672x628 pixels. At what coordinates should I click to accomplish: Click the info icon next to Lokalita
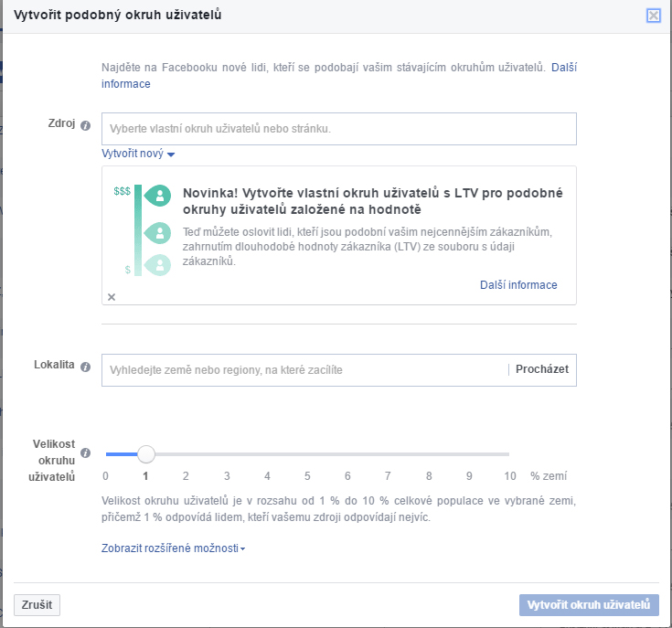86,367
